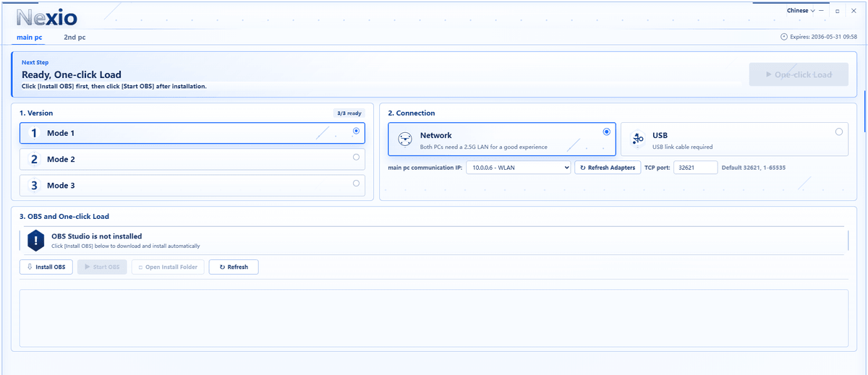This screenshot has height=375, width=868.
Task: Choose the Network connection radio button
Action: point(606,132)
